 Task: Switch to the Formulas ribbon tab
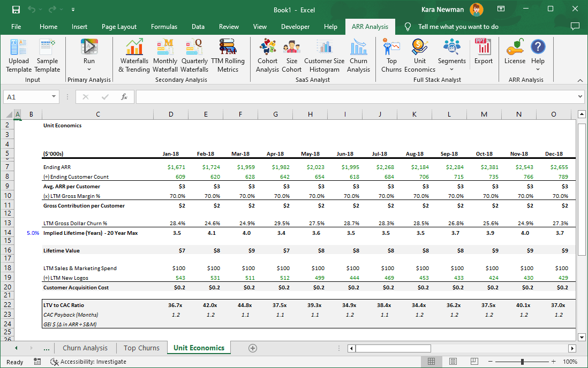[164, 26]
